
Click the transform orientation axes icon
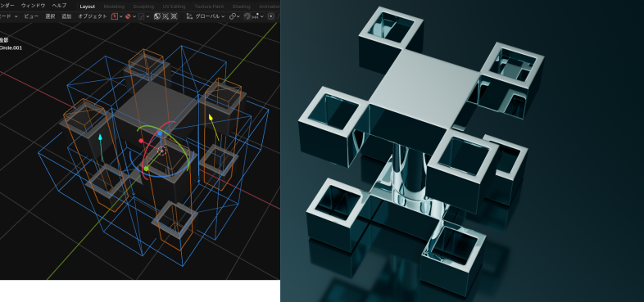click(189, 16)
